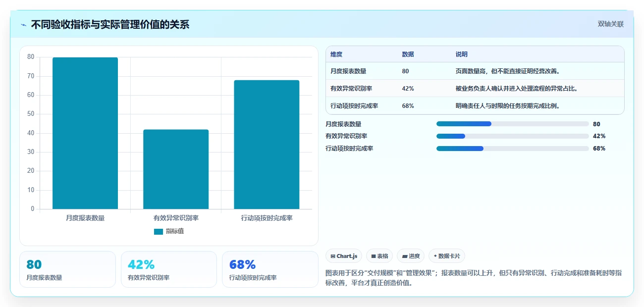
Task: Click the 指标值 legend label
Action: pos(175,231)
